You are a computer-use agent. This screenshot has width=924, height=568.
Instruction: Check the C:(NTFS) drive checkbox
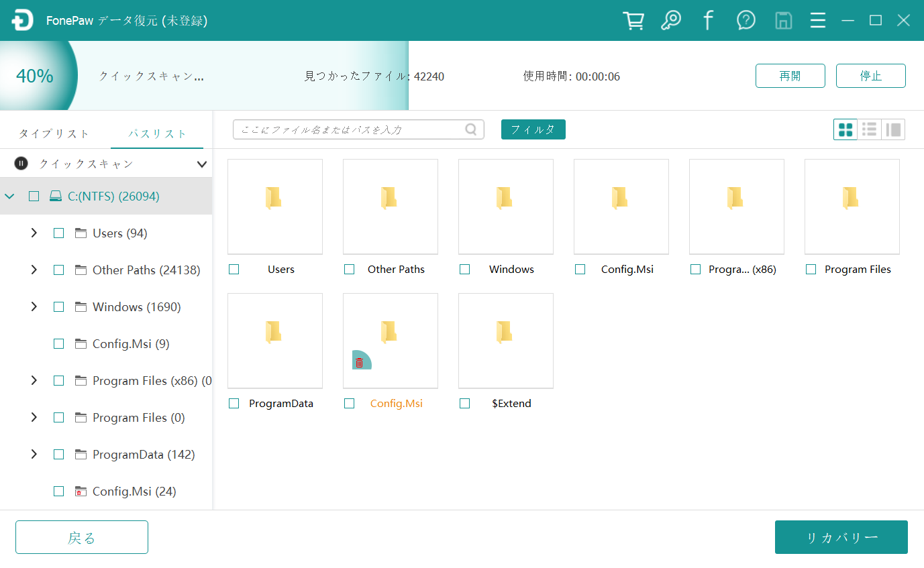34,196
